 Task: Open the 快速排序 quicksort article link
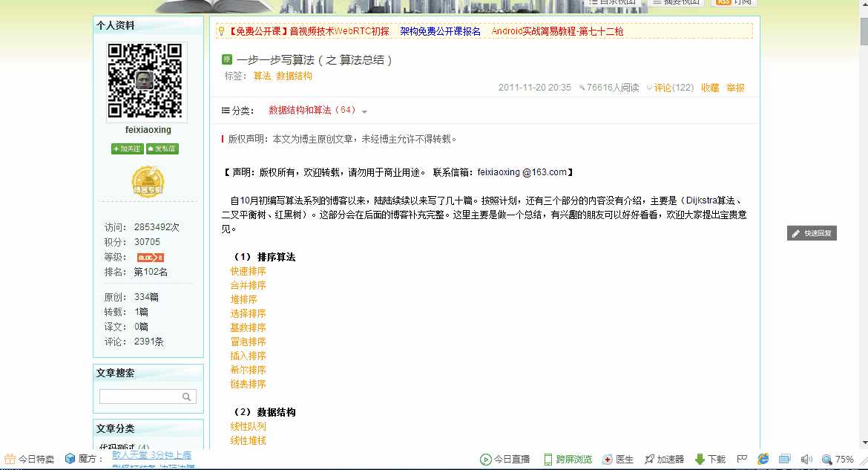click(x=248, y=271)
